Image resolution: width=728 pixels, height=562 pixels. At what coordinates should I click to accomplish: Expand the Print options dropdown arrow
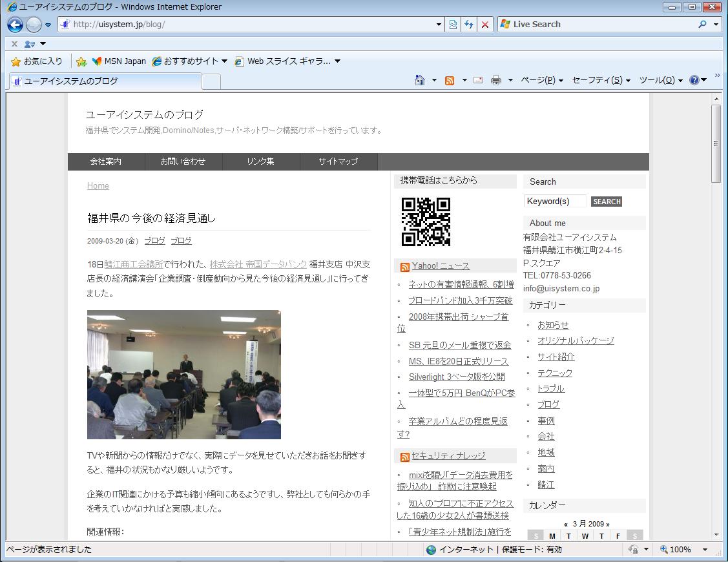[511, 80]
